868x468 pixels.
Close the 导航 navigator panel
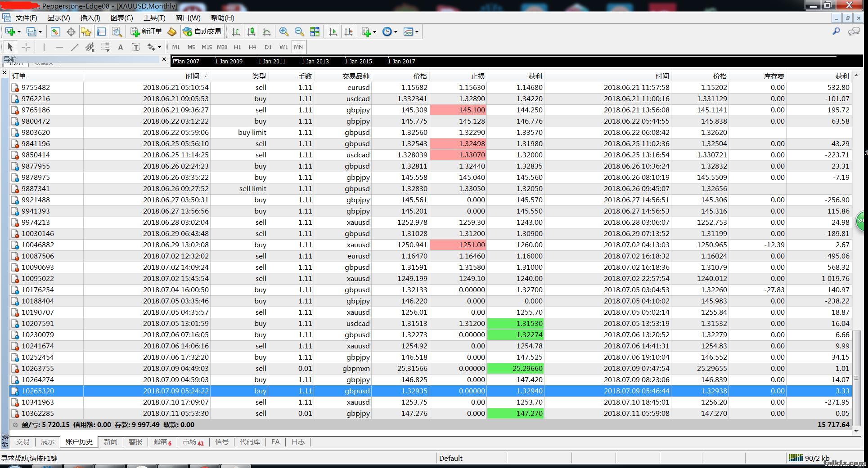click(x=164, y=59)
